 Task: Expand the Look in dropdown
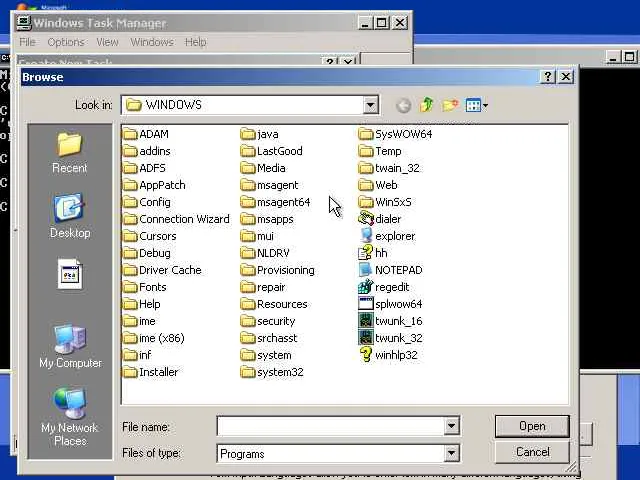pos(370,105)
